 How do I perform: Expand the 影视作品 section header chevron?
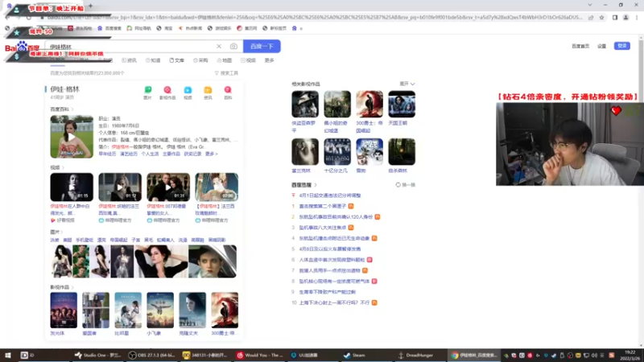72,287
